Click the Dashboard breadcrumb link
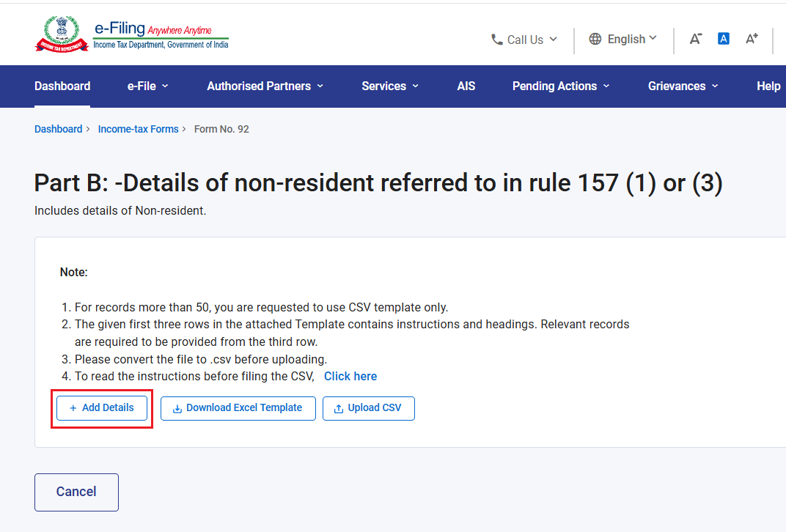786x532 pixels. tap(58, 129)
